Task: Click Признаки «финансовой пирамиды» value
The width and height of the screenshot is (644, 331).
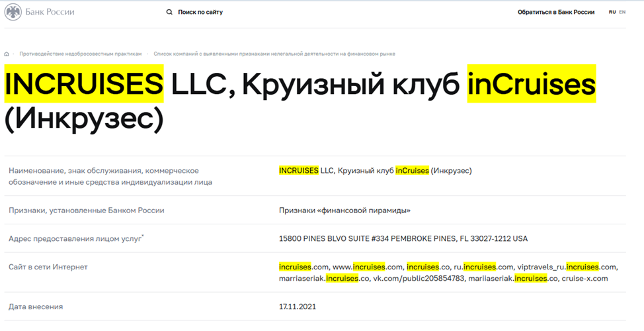Action: [344, 210]
